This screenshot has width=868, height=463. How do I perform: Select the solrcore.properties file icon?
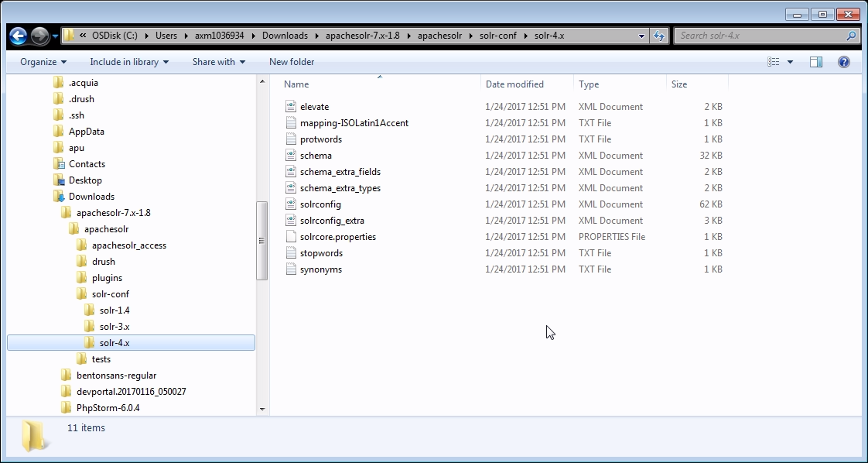tap(291, 236)
